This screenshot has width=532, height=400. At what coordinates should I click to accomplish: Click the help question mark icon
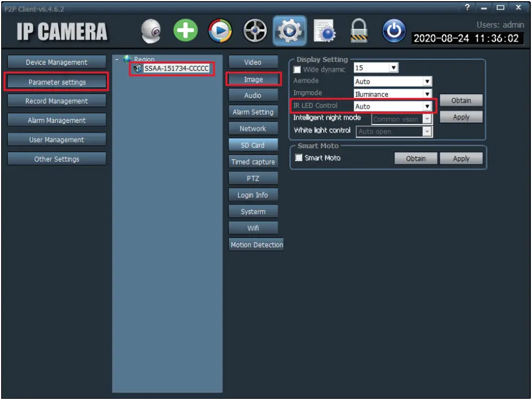pos(467,7)
